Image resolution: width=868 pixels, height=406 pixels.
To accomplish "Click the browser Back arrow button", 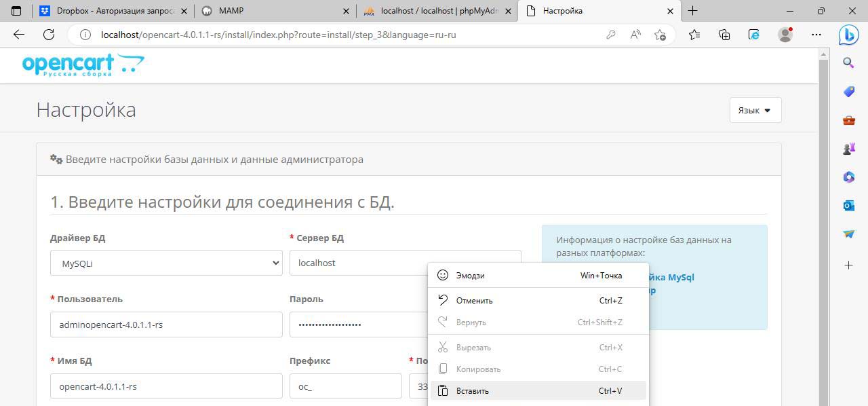I will click(x=19, y=35).
